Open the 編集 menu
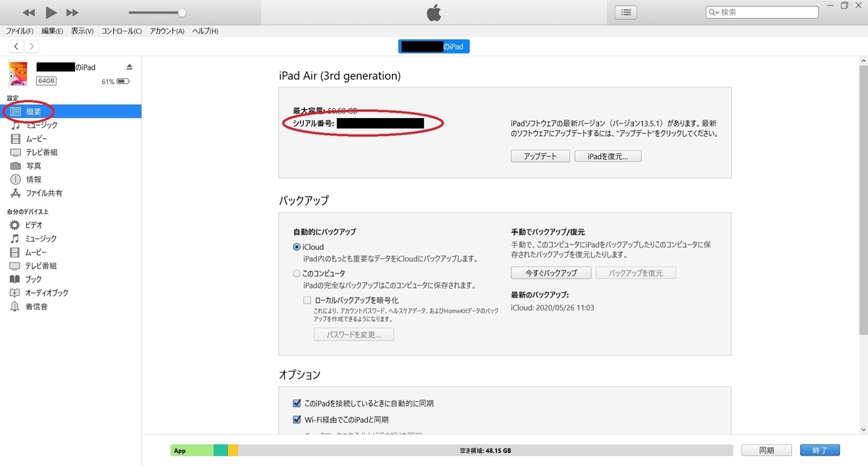This screenshot has width=868, height=466. [x=52, y=31]
